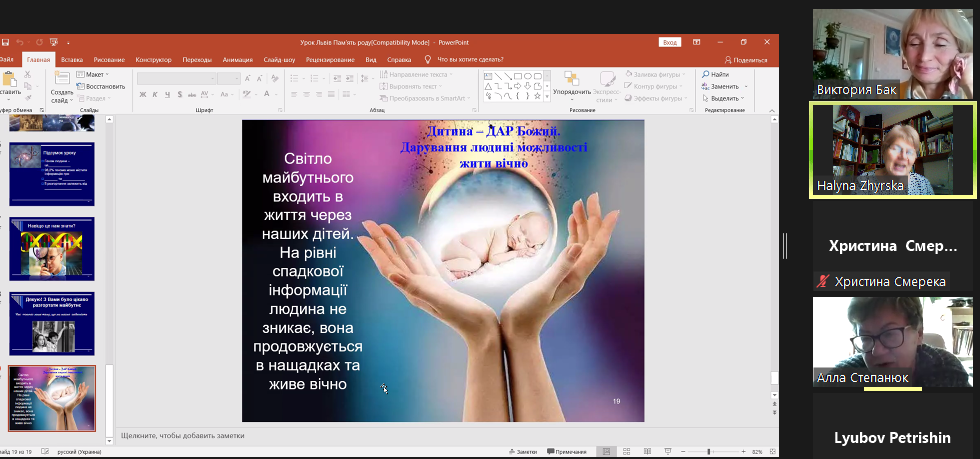Open the Вставка tab

click(72, 60)
